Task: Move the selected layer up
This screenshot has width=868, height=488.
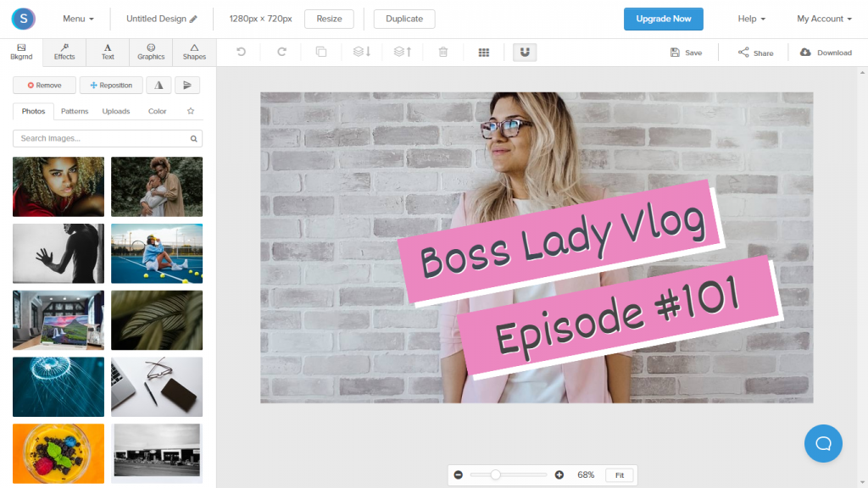Action: [402, 52]
